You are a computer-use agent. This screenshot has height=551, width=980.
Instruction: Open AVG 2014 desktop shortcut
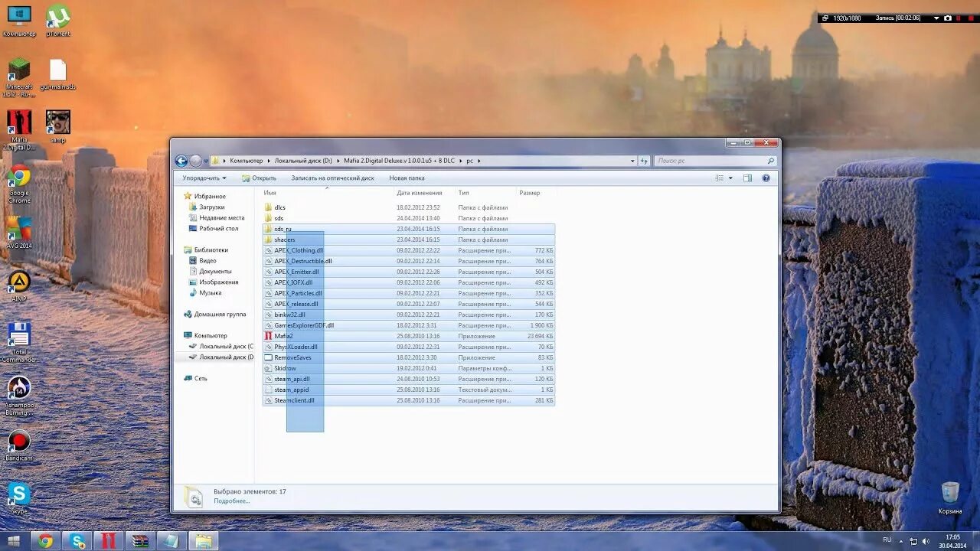[19, 233]
